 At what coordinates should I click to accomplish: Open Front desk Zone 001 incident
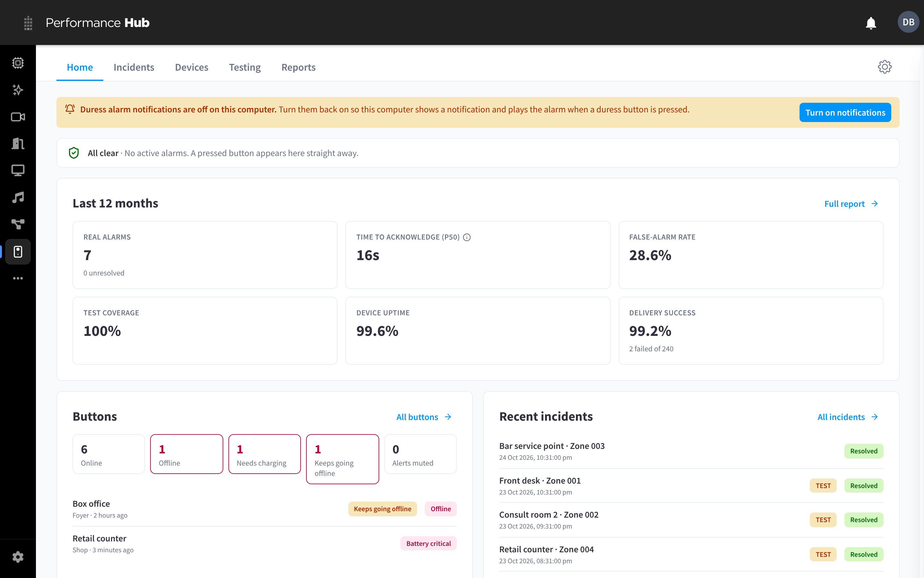click(x=691, y=486)
